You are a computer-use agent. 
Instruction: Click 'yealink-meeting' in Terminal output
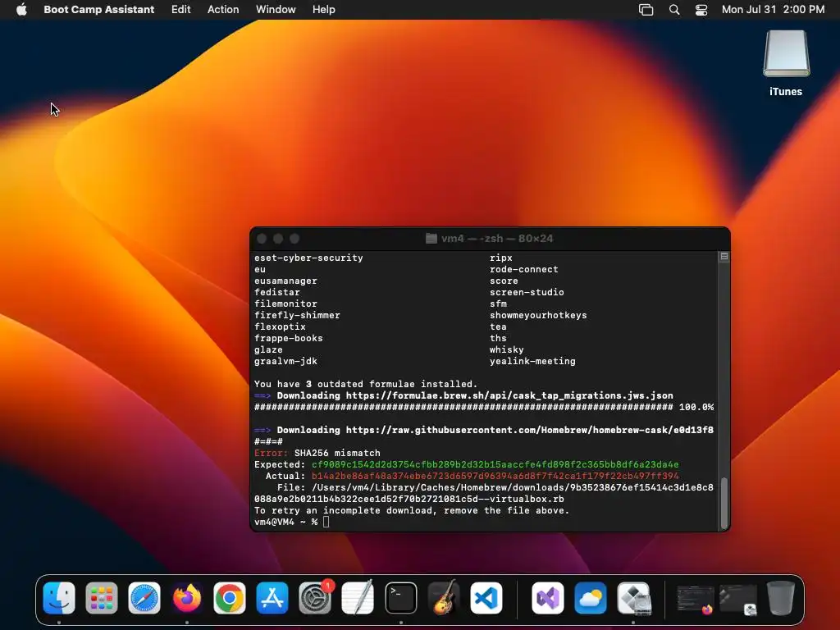(532, 361)
